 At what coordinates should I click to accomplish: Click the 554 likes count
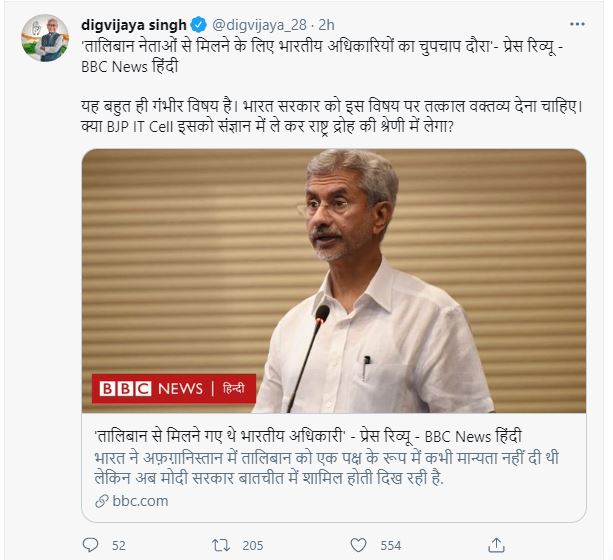[x=391, y=546]
